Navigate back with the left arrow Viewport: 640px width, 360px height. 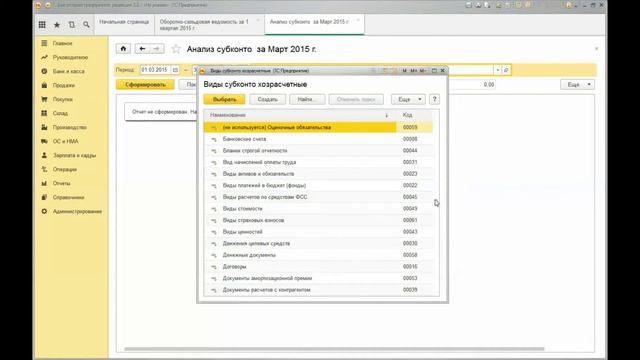click(x=142, y=49)
